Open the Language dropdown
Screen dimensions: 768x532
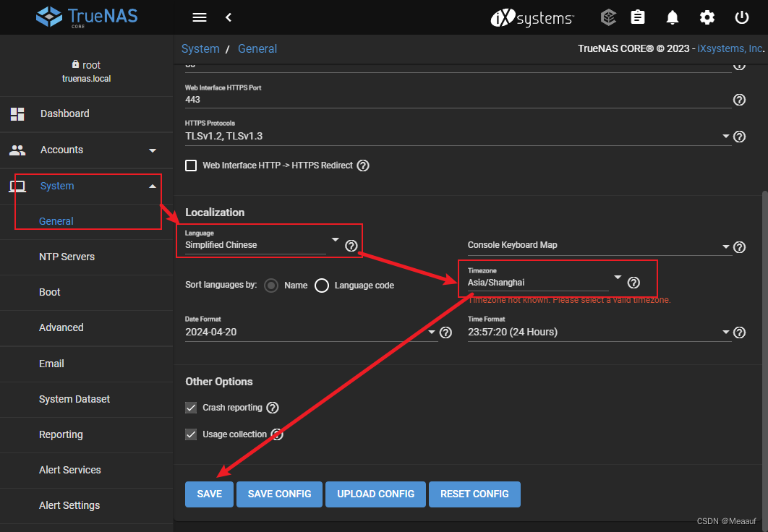(335, 240)
